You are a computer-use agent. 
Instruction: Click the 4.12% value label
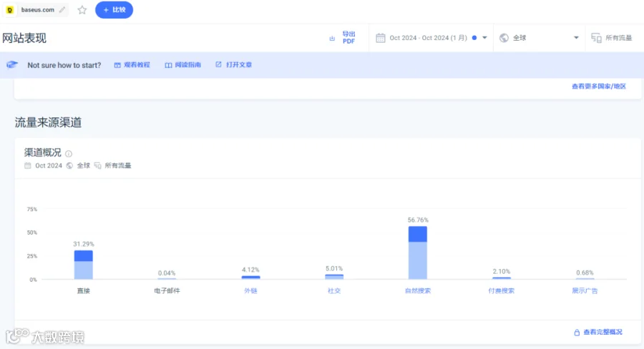click(x=250, y=270)
